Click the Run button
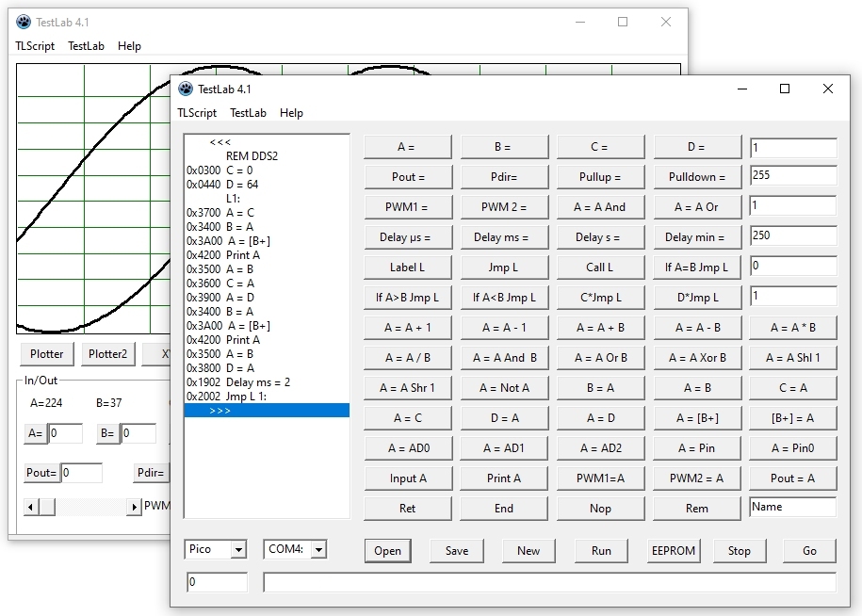The width and height of the screenshot is (862, 616). (x=601, y=551)
